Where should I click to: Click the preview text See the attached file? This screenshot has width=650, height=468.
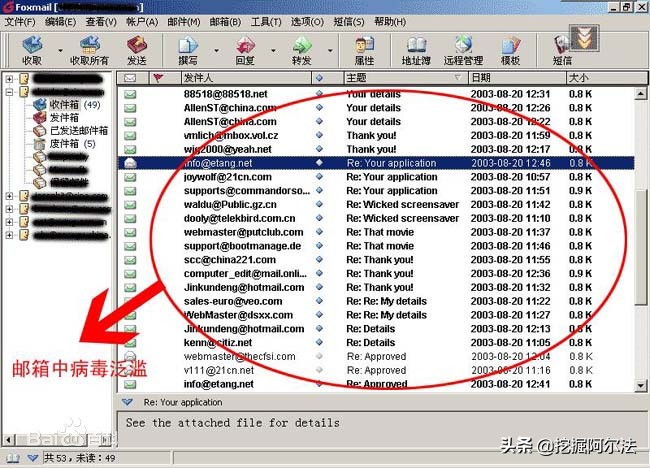pos(233,423)
